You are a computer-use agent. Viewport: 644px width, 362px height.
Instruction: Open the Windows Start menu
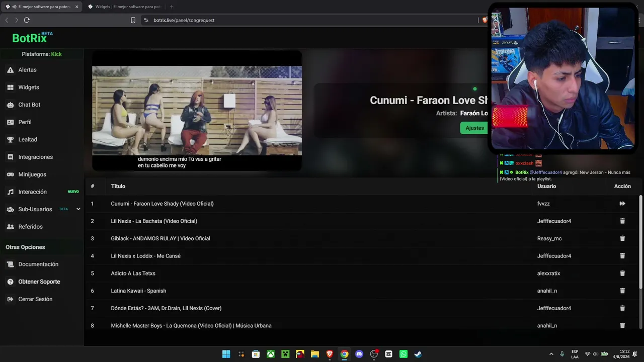pos(226,354)
